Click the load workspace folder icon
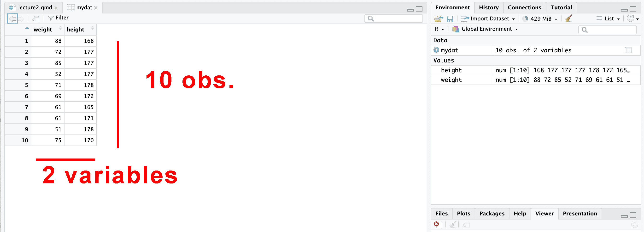The width and height of the screenshot is (644, 232). tap(438, 19)
